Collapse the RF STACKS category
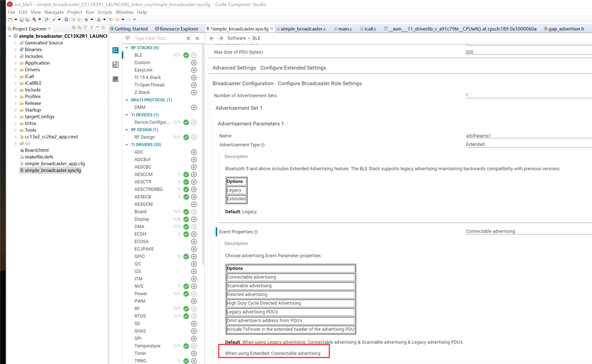592x364 pixels. 127,48
